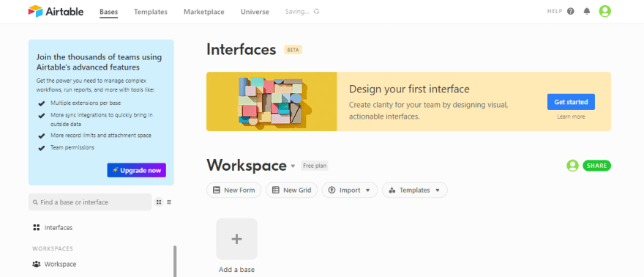
Task: Click the BETA badge beside Interfaces
Action: tap(293, 50)
